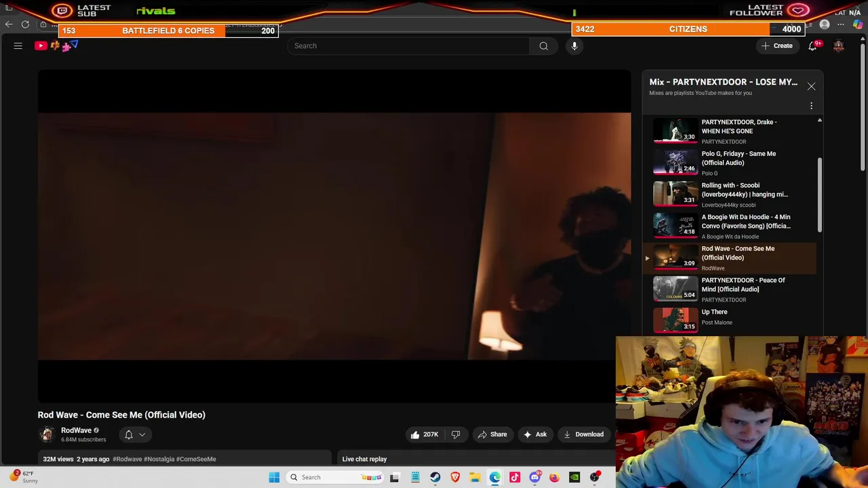
Task: Click the playlist panel scrollbar
Action: (x=819, y=197)
